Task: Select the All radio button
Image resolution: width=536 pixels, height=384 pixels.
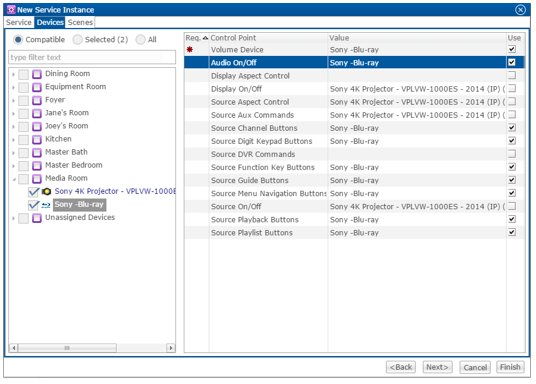Action: tap(140, 40)
